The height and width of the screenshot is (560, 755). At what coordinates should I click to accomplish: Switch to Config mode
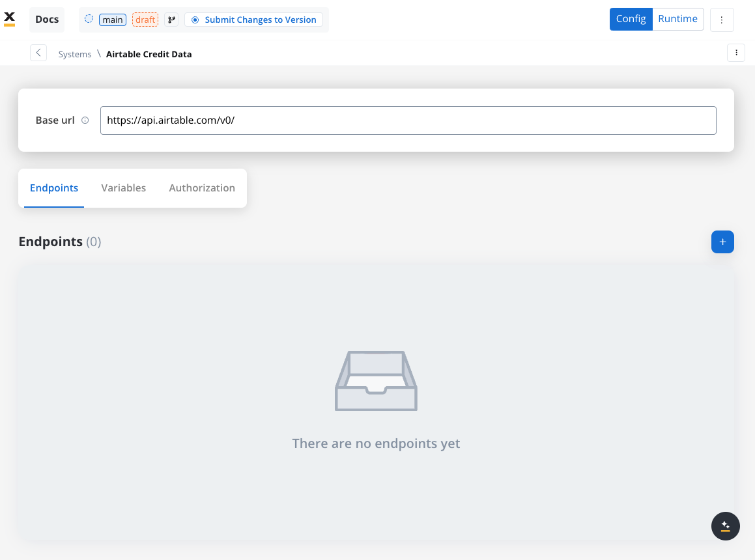coord(631,20)
